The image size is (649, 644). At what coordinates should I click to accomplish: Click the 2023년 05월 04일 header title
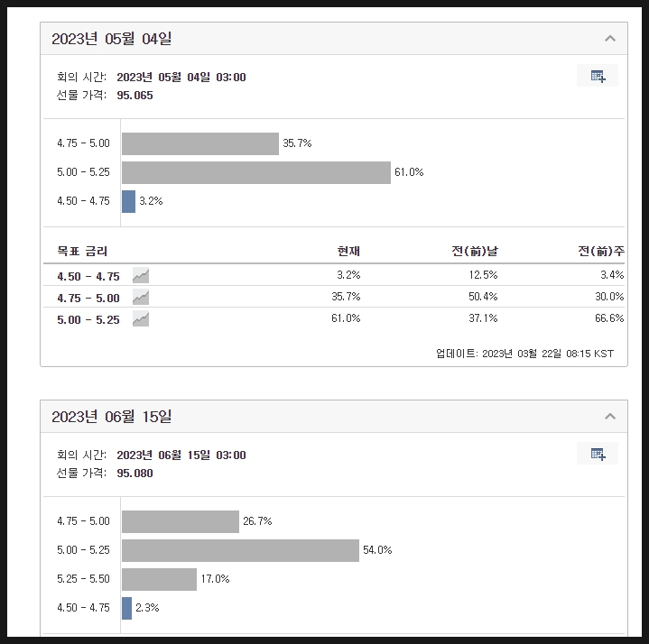111,39
